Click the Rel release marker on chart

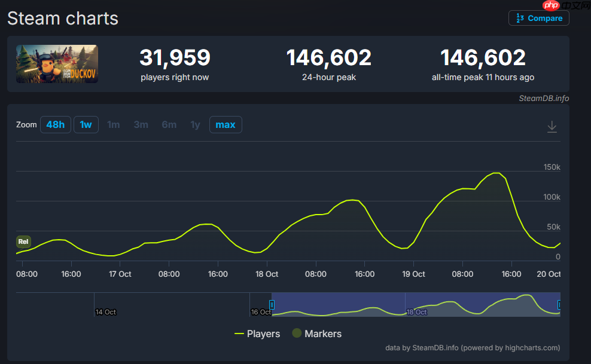click(23, 242)
